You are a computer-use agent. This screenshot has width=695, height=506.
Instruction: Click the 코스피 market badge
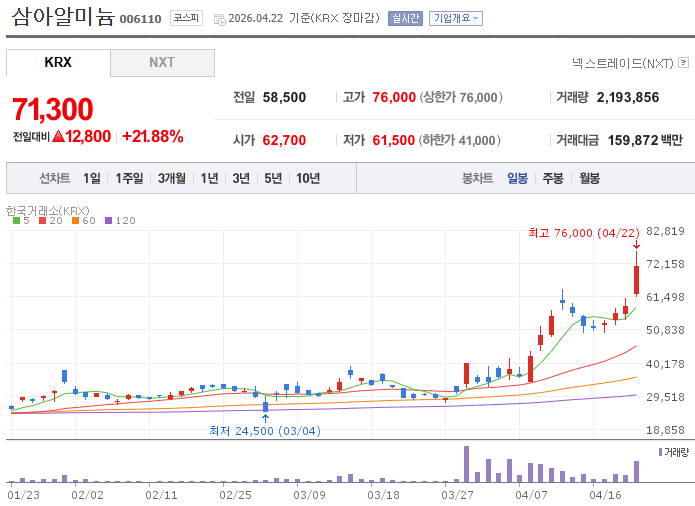click(186, 18)
